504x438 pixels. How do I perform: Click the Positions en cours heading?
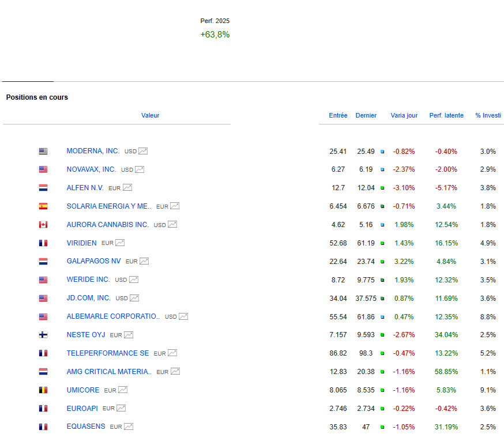[37, 97]
